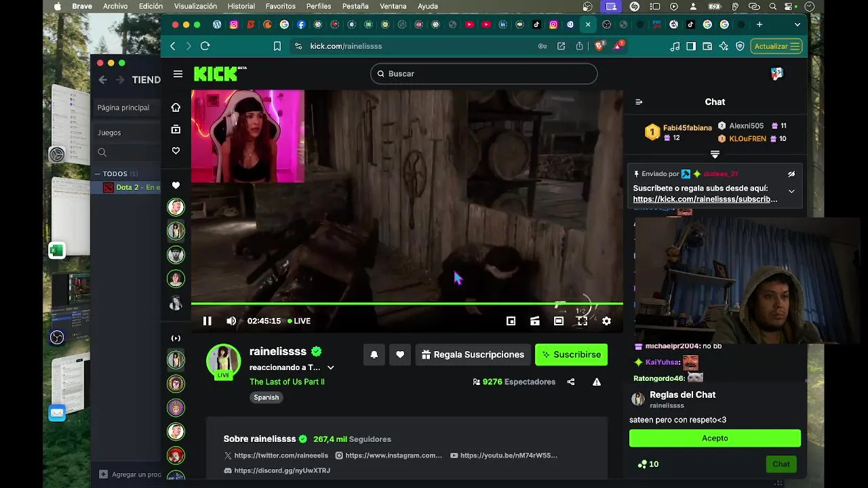Hide the pinned message in chat
The height and width of the screenshot is (488, 868).
coord(791,174)
